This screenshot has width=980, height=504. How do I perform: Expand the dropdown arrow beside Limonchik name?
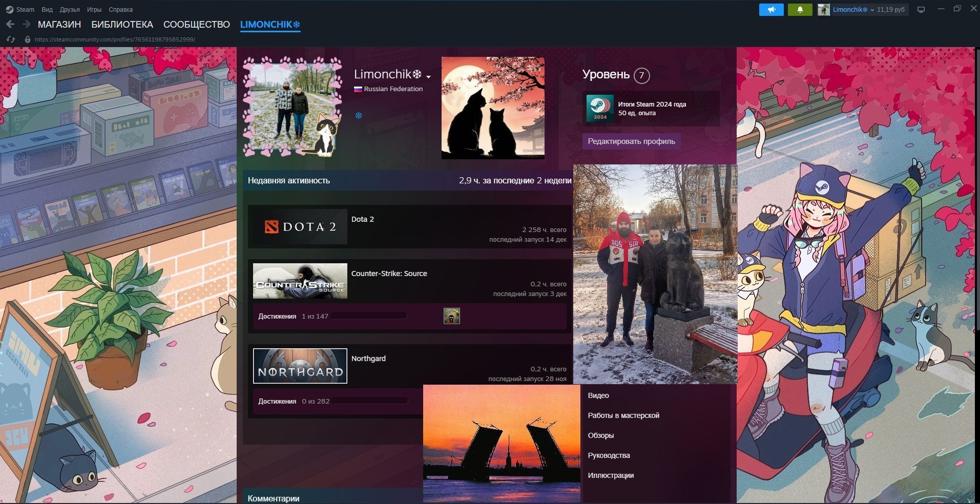click(428, 77)
